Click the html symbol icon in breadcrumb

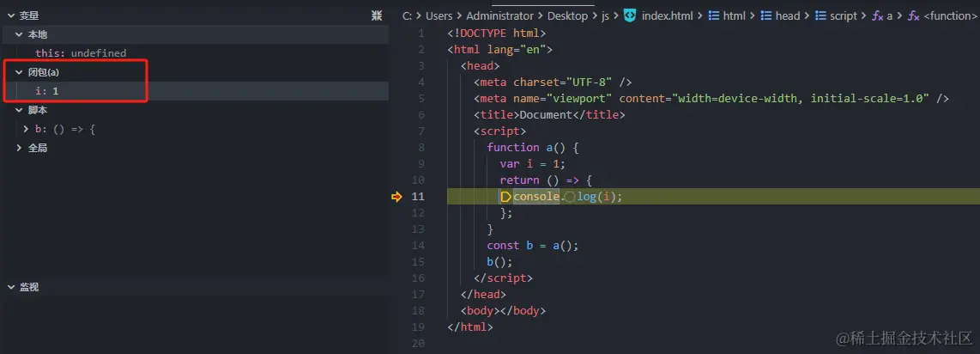(714, 15)
